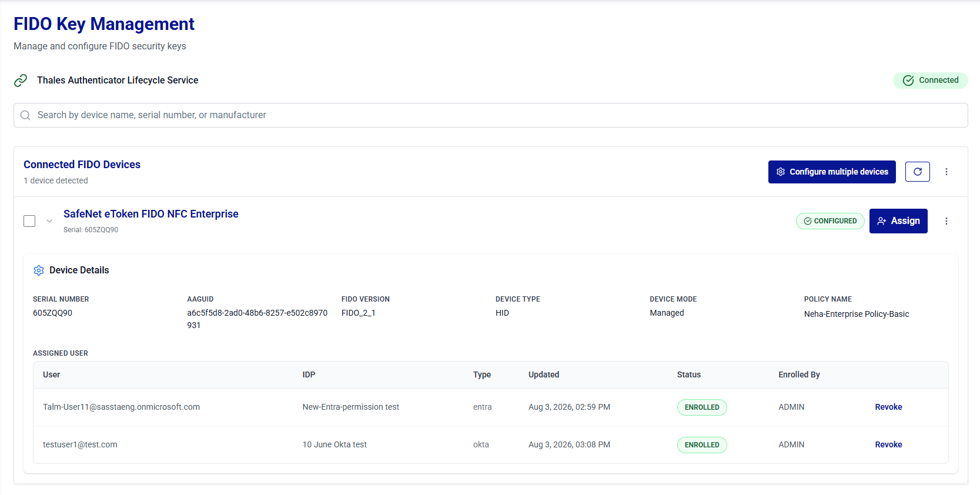Viewport: 980px width, 495px height.
Task: Click the HID device type value
Action: click(x=502, y=313)
